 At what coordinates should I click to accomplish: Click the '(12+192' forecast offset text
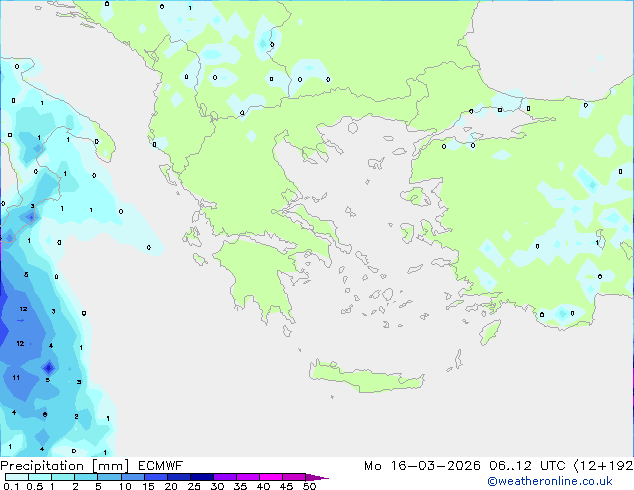(x=603, y=466)
